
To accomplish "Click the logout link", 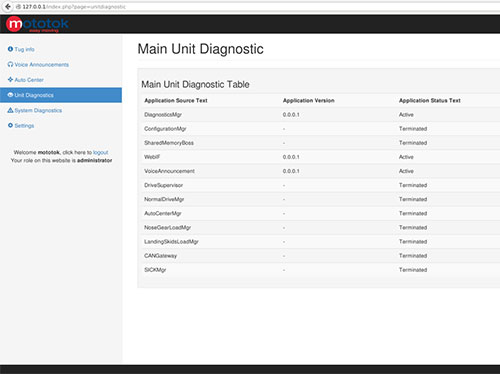I will click(x=100, y=152).
